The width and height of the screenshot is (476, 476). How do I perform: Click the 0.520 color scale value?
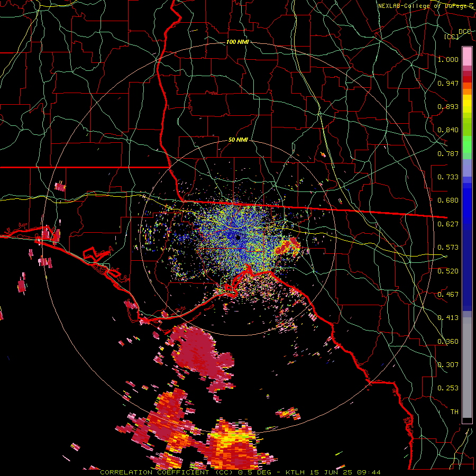tap(448, 271)
